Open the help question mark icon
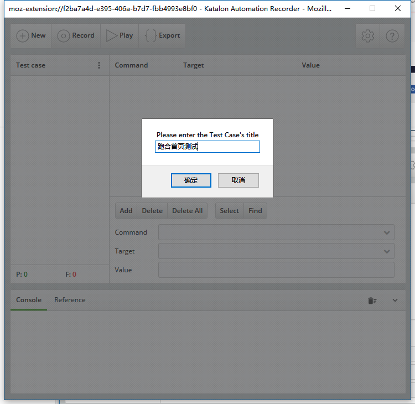The image size is (415, 404). pos(392,36)
